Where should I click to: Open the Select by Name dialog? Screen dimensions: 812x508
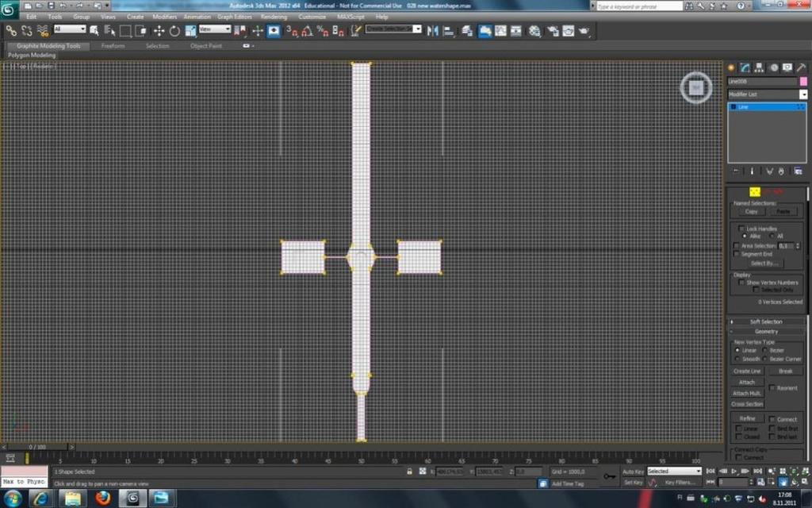109,31
